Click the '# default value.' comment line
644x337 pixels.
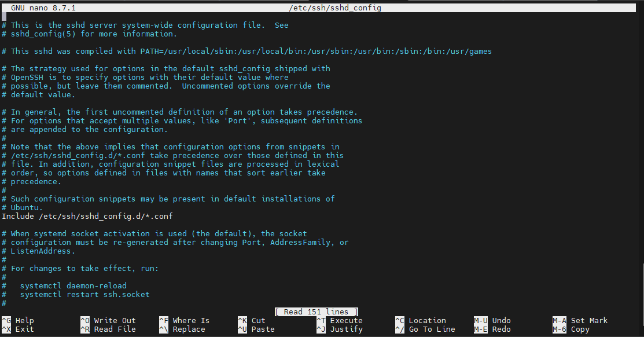tap(39, 94)
